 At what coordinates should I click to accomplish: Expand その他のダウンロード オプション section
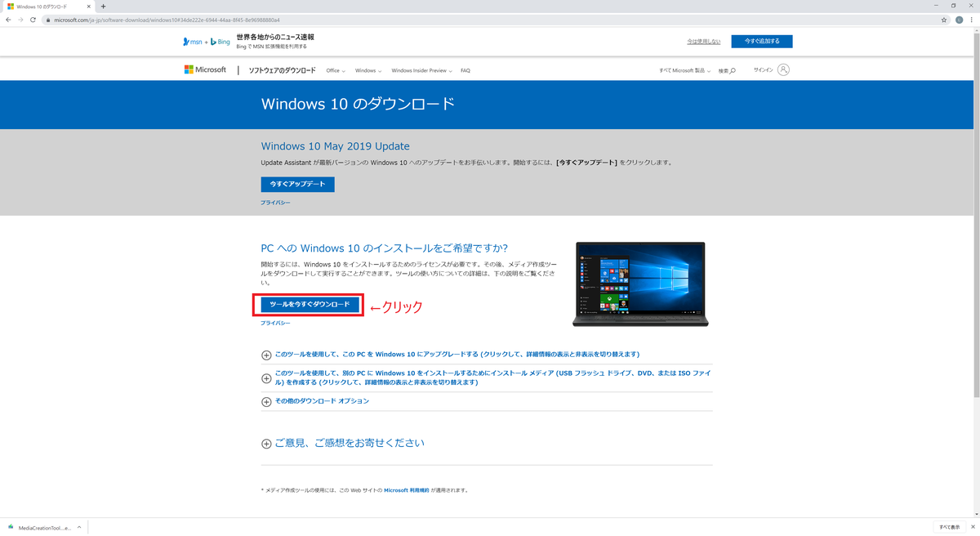pyautogui.click(x=315, y=402)
